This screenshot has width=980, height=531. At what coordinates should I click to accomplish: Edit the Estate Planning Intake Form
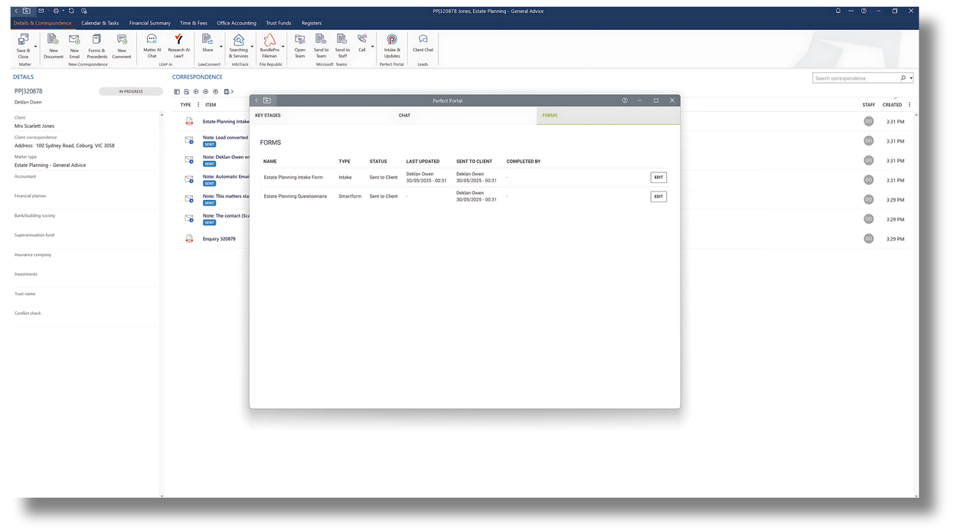pyautogui.click(x=658, y=177)
